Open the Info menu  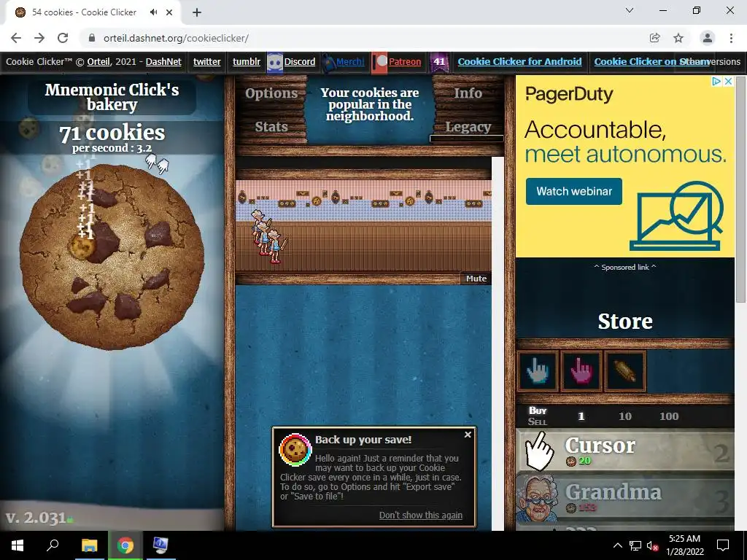click(468, 93)
